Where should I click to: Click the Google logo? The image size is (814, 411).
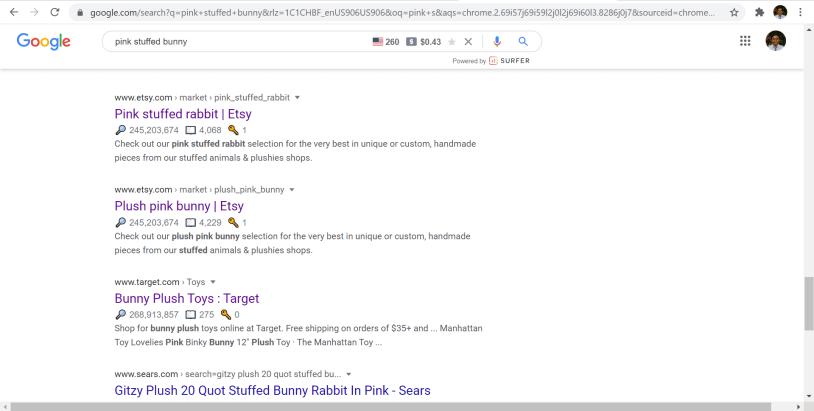[44, 42]
